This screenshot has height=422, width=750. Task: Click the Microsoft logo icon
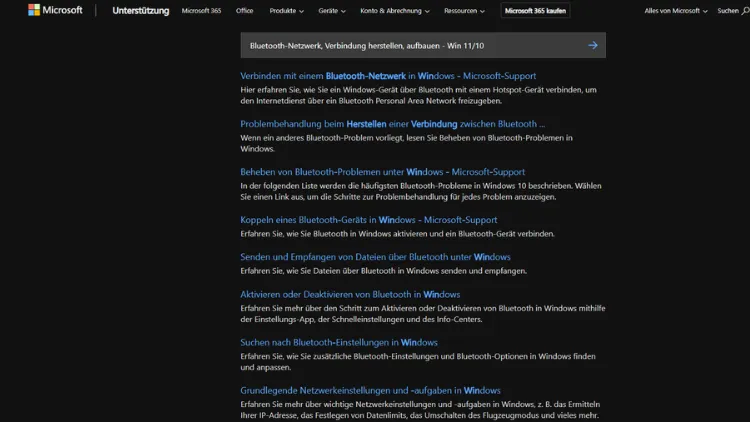click(34, 10)
